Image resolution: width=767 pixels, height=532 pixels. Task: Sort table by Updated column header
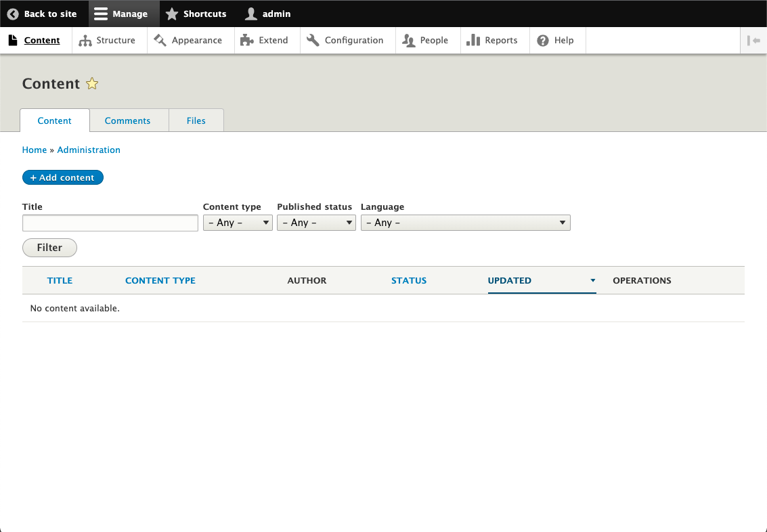(509, 281)
